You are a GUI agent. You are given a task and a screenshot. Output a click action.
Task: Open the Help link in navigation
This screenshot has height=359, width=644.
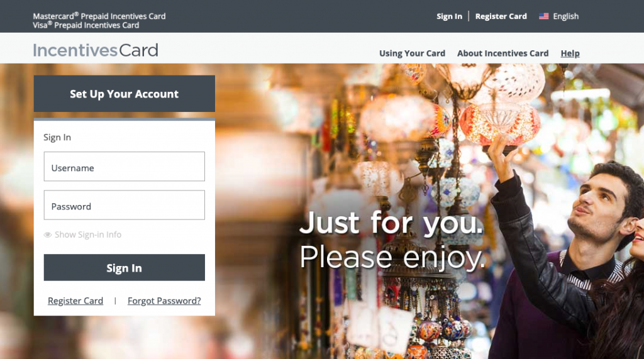coord(570,53)
